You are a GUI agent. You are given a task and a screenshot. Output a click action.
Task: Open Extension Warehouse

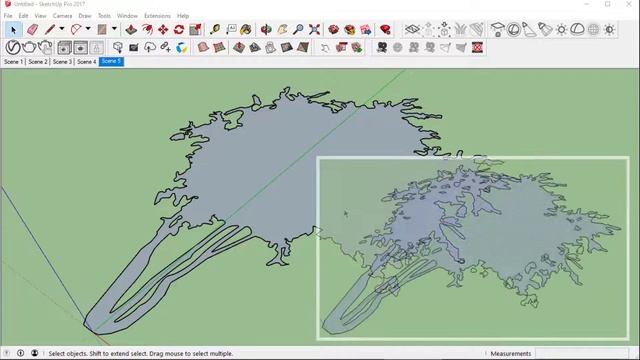pos(350,29)
